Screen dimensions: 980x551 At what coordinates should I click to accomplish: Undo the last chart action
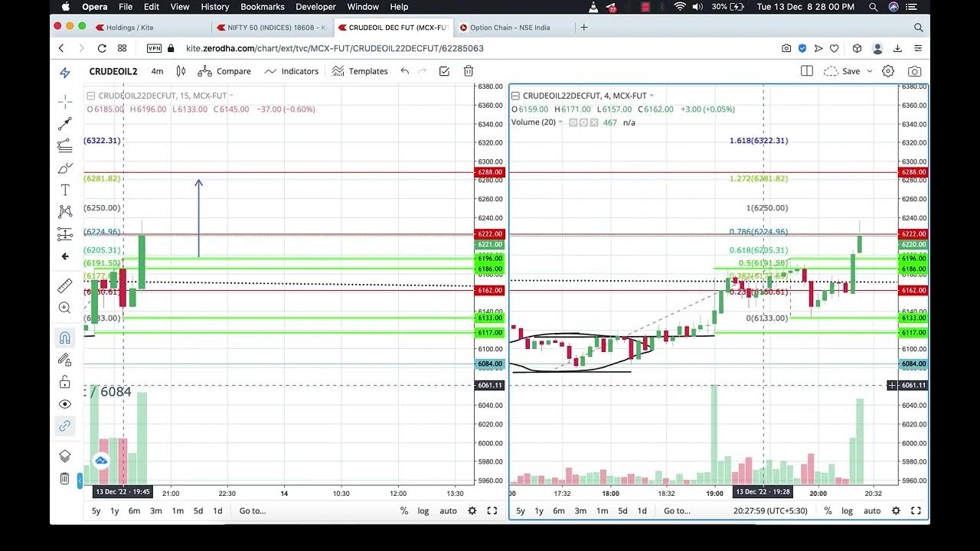point(404,71)
